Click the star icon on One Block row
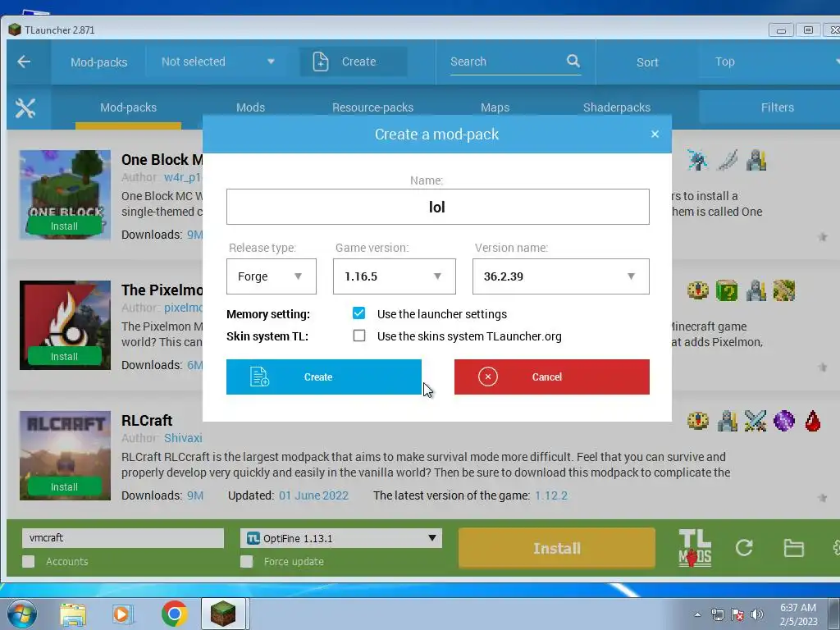Image resolution: width=840 pixels, height=630 pixels. [823, 237]
